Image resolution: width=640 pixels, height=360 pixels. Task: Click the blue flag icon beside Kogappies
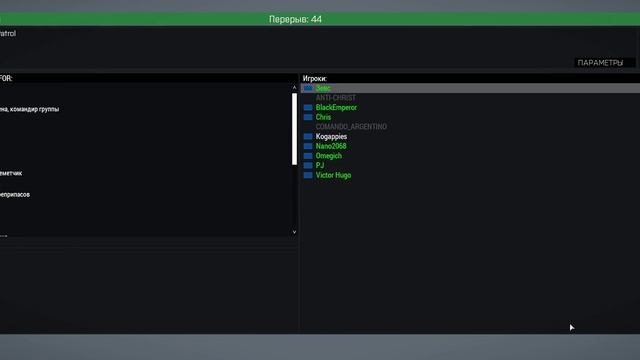tap(308, 137)
